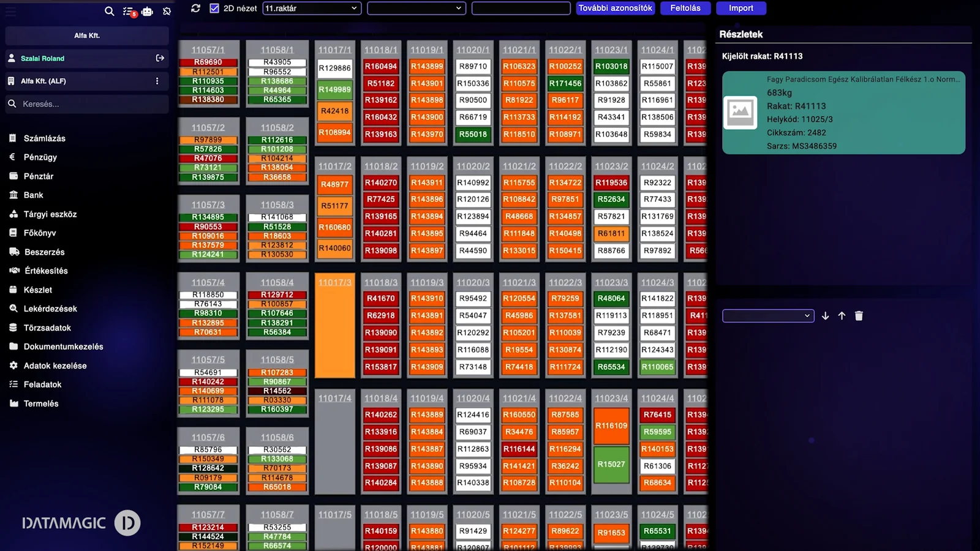Open slot header 11057/1
Screen dimensions: 980x551
pos(208,50)
